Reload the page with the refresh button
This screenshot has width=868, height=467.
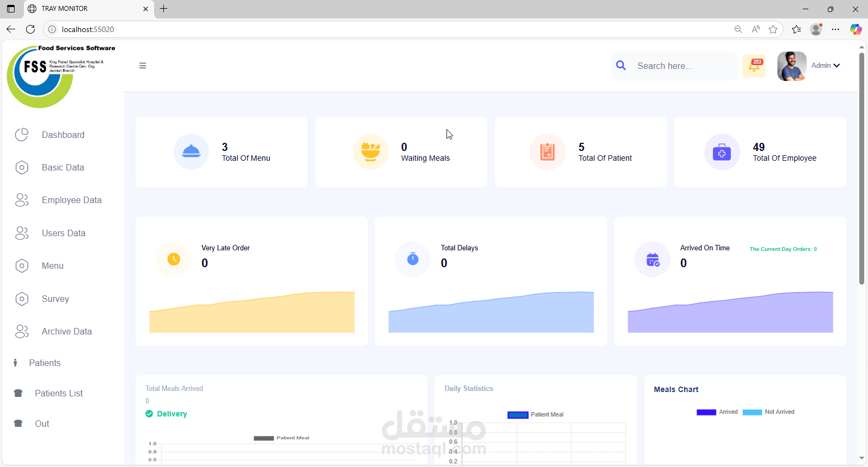(x=30, y=29)
